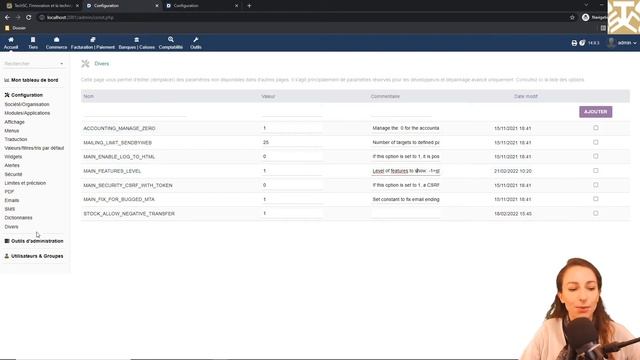Viewport: 640px width, 360px height.
Task: Click the new constant comment input field
Action: coord(401,112)
